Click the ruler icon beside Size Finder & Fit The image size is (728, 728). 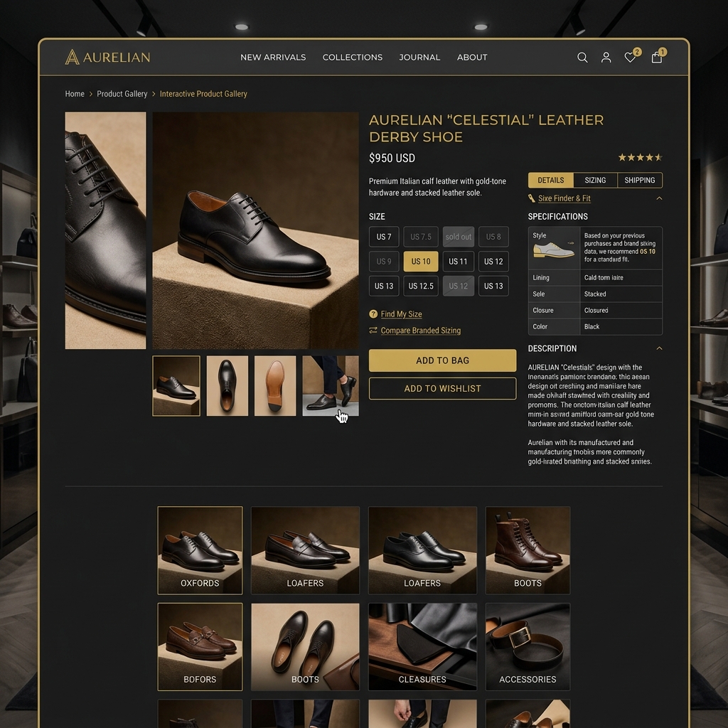(532, 198)
